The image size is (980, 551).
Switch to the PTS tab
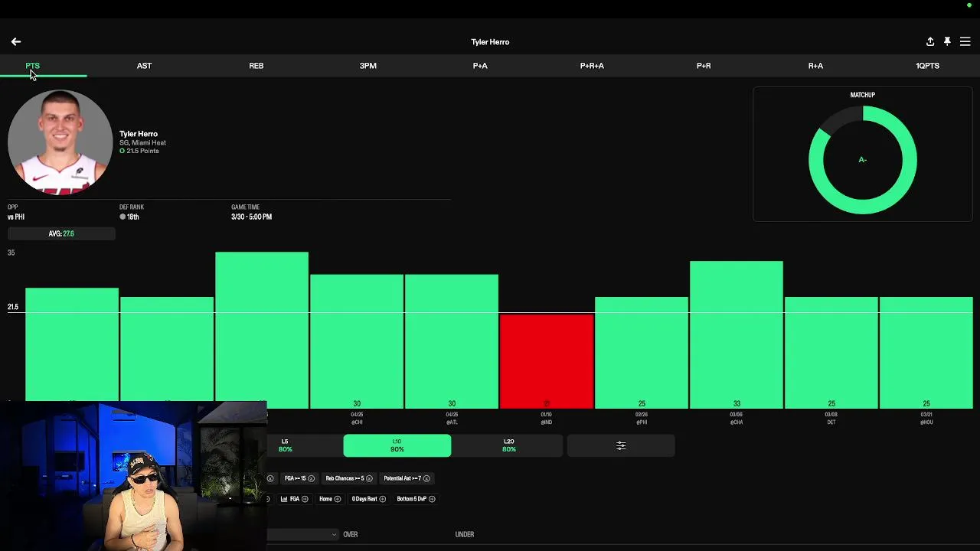[33, 66]
